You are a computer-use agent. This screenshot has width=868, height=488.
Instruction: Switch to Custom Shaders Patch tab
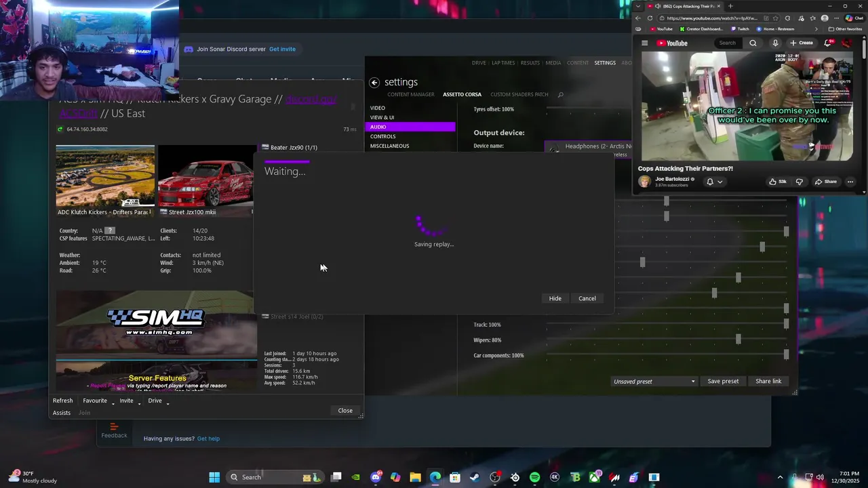[x=519, y=94]
